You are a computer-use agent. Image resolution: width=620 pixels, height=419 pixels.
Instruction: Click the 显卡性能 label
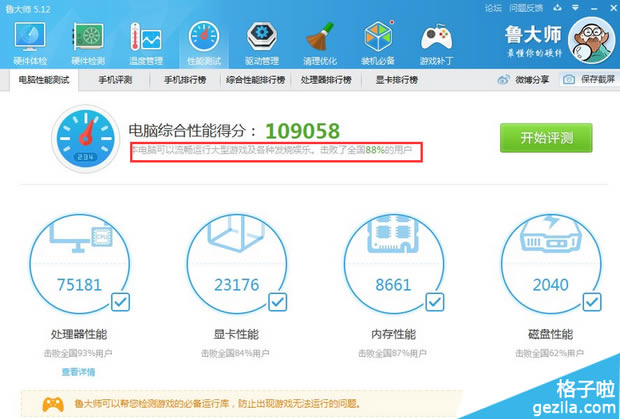tap(236, 334)
